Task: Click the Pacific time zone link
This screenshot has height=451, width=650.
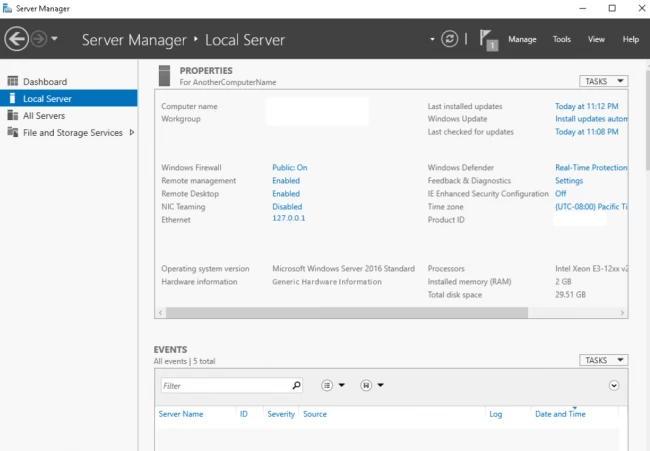Action: 592,206
